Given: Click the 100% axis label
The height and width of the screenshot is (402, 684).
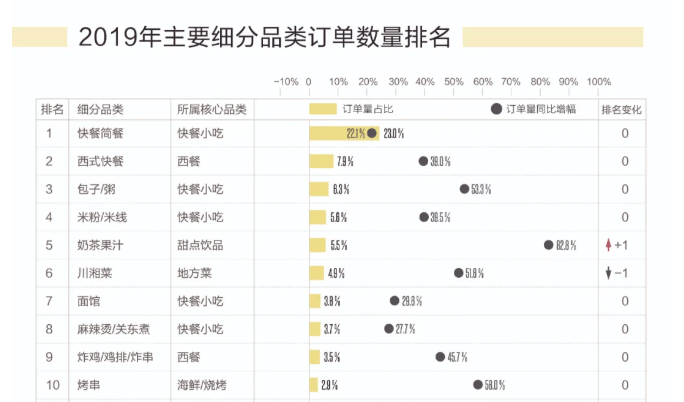Looking at the screenshot, I should (x=598, y=82).
